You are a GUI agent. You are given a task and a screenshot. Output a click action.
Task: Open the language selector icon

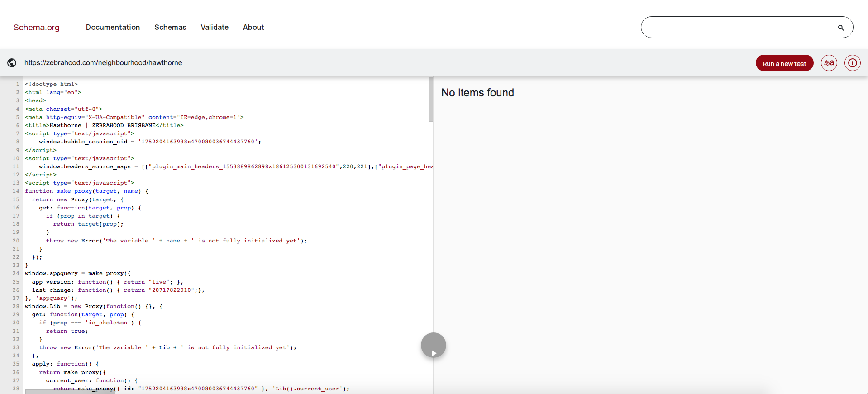pyautogui.click(x=829, y=63)
